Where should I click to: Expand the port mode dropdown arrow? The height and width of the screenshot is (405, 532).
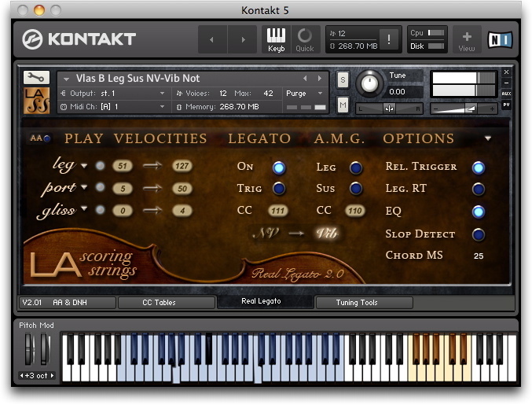pos(84,187)
